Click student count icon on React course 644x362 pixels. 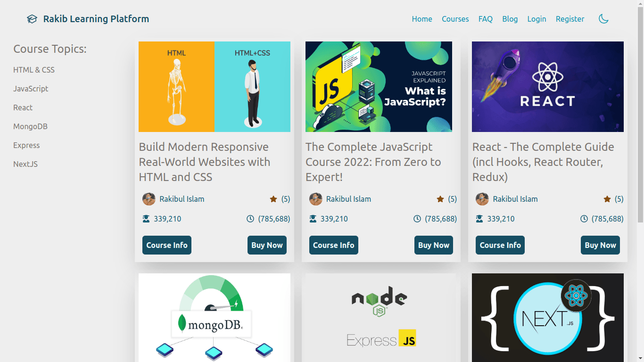[479, 219]
